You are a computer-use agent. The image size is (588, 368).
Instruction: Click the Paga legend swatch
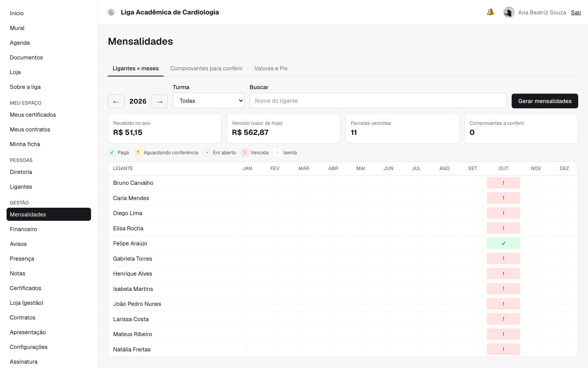pos(112,153)
